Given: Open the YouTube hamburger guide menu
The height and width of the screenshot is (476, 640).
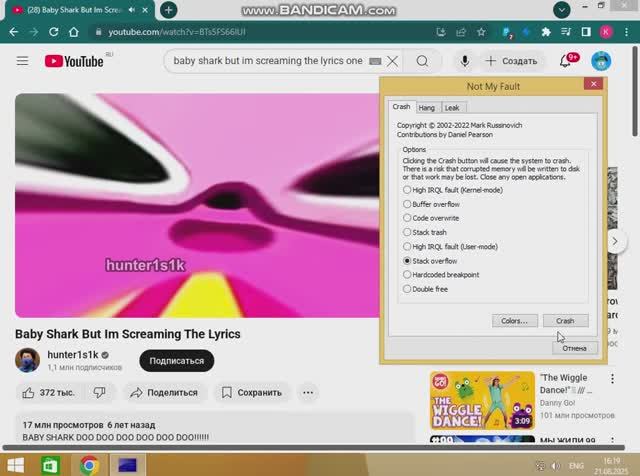Looking at the screenshot, I should click(x=22, y=61).
